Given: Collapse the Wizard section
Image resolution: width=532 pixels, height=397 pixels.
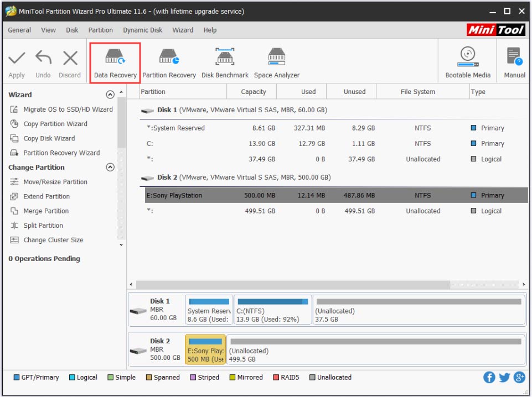Looking at the screenshot, I should (110, 95).
